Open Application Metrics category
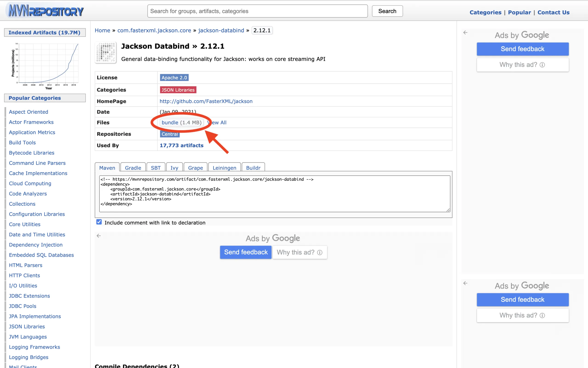 [32, 132]
